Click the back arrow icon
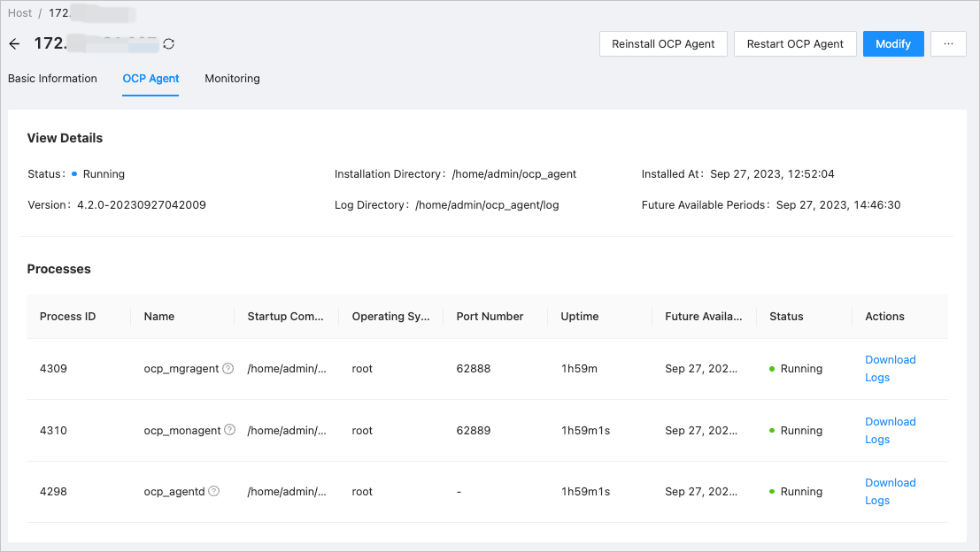 click(x=14, y=44)
